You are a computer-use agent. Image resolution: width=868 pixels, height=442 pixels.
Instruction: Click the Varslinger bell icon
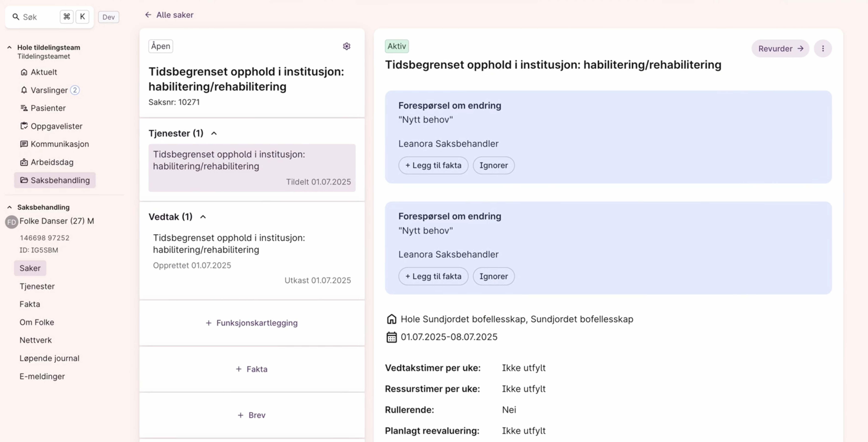click(x=24, y=90)
